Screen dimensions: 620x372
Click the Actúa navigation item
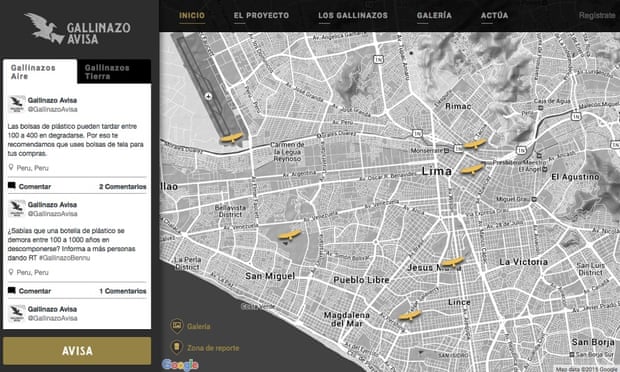coord(494,15)
